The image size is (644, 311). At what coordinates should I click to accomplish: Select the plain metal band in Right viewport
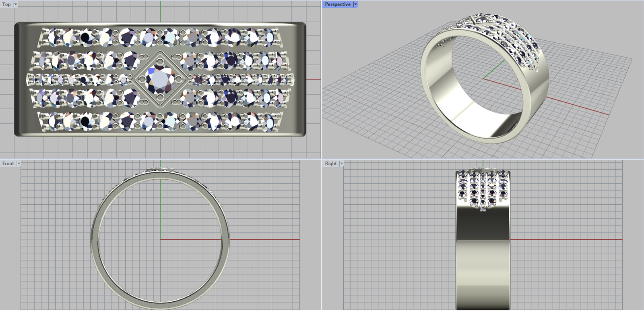coord(483,258)
